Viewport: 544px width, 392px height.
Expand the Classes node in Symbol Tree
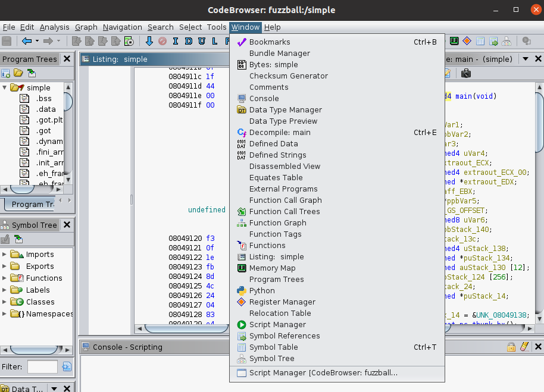[4, 302]
